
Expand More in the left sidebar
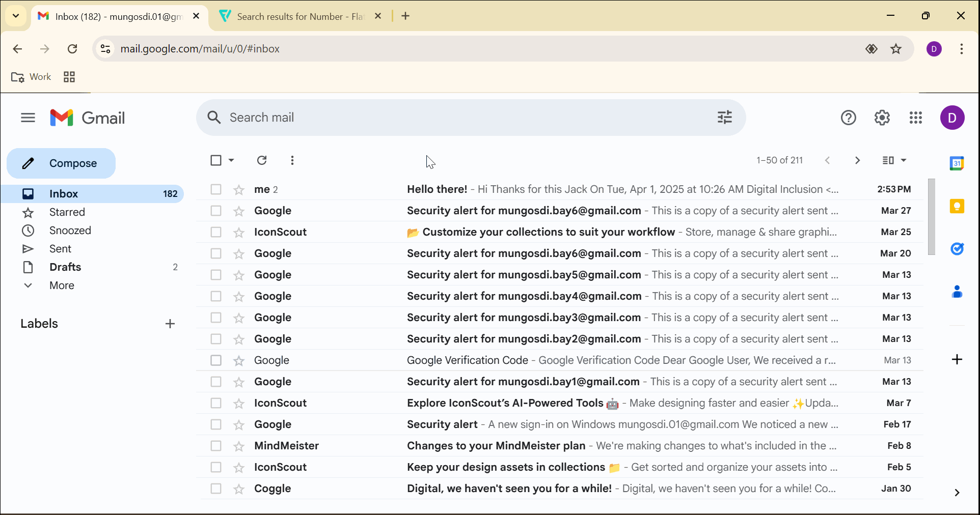pyautogui.click(x=61, y=285)
